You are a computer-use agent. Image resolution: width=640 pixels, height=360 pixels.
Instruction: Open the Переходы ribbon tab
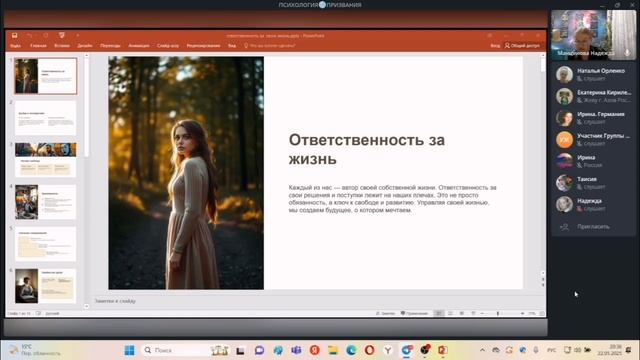tap(110, 46)
